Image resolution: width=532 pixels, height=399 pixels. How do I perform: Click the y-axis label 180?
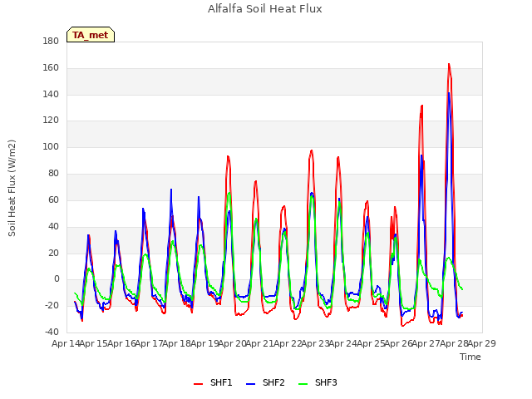click(51, 42)
